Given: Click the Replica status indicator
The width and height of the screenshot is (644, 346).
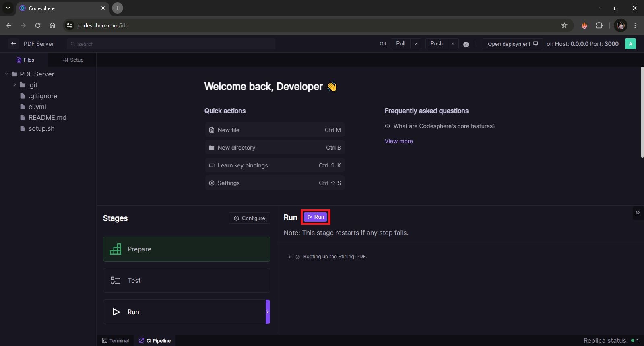Looking at the screenshot, I should (x=611, y=340).
